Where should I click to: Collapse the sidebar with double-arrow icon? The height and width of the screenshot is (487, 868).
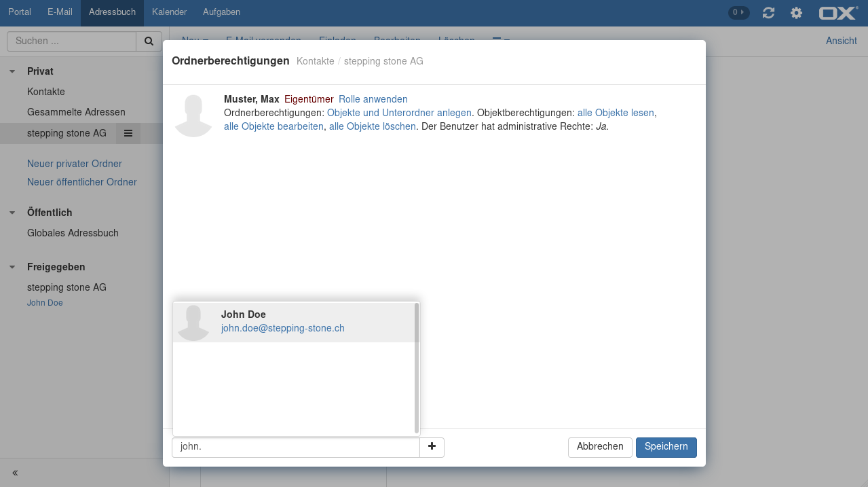pos(15,473)
